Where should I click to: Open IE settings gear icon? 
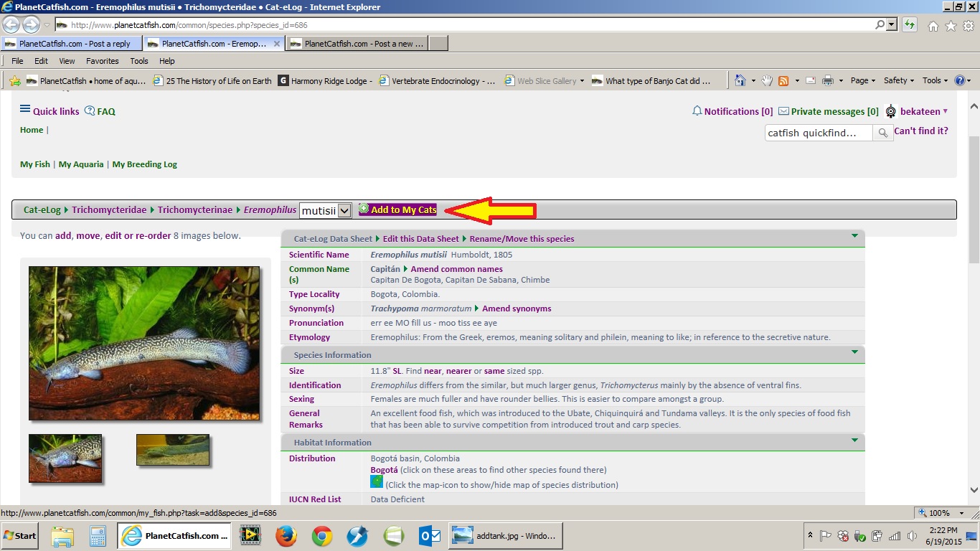pyautogui.click(x=969, y=26)
